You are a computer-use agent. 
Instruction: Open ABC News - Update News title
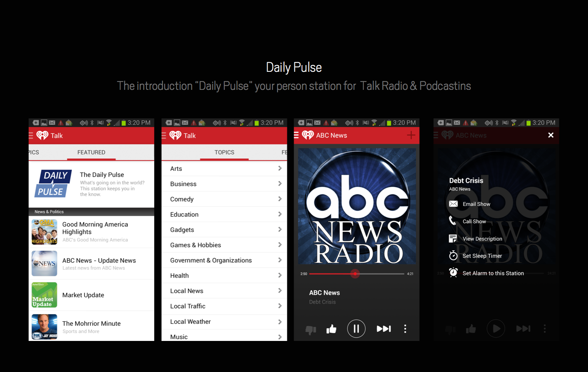tap(99, 260)
